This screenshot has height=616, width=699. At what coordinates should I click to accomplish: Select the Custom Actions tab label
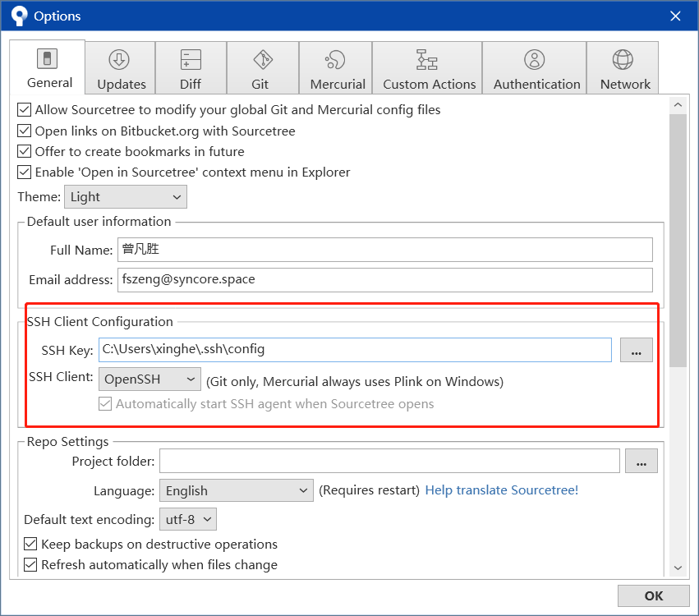(430, 84)
